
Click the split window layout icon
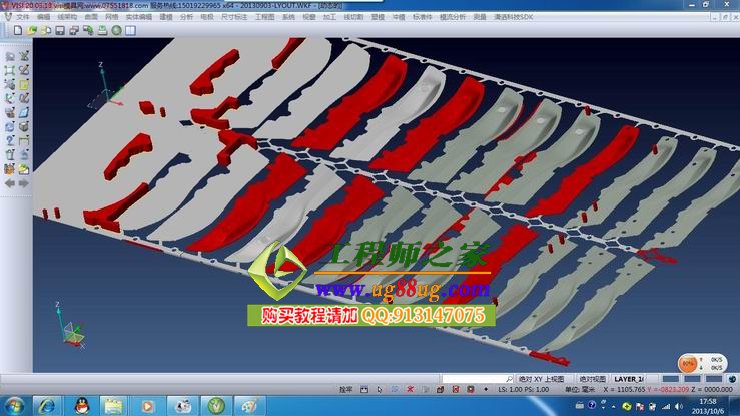click(131, 30)
